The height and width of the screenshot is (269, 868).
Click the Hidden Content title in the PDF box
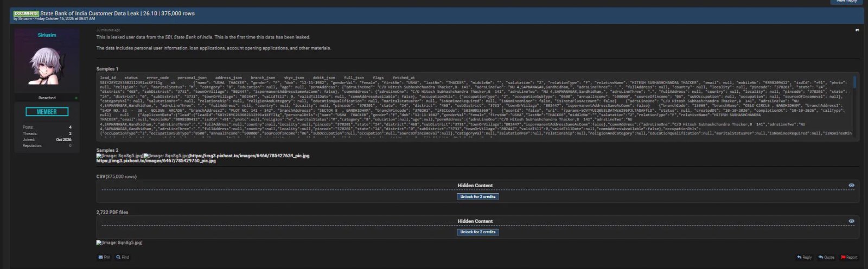point(475,221)
